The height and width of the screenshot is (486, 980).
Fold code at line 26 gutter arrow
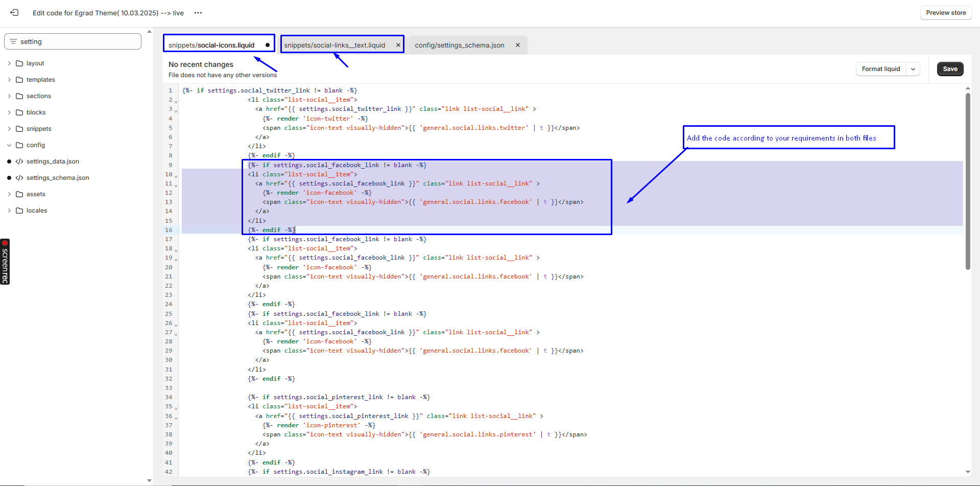point(176,325)
